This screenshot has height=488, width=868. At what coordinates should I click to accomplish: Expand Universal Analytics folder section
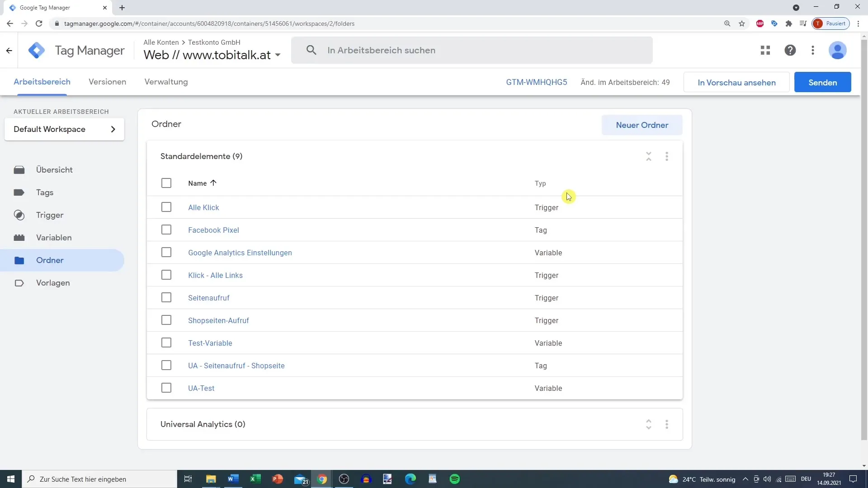(x=649, y=424)
